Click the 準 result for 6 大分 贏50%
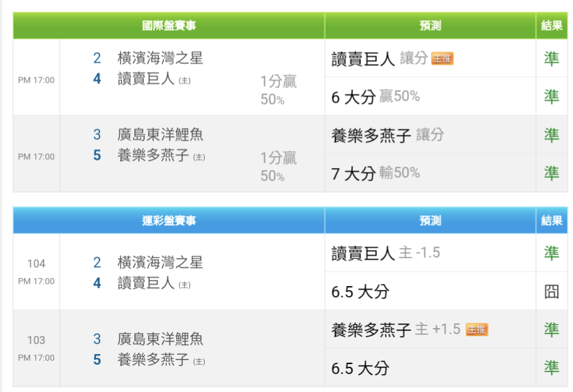The height and width of the screenshot is (392, 573). (x=552, y=97)
